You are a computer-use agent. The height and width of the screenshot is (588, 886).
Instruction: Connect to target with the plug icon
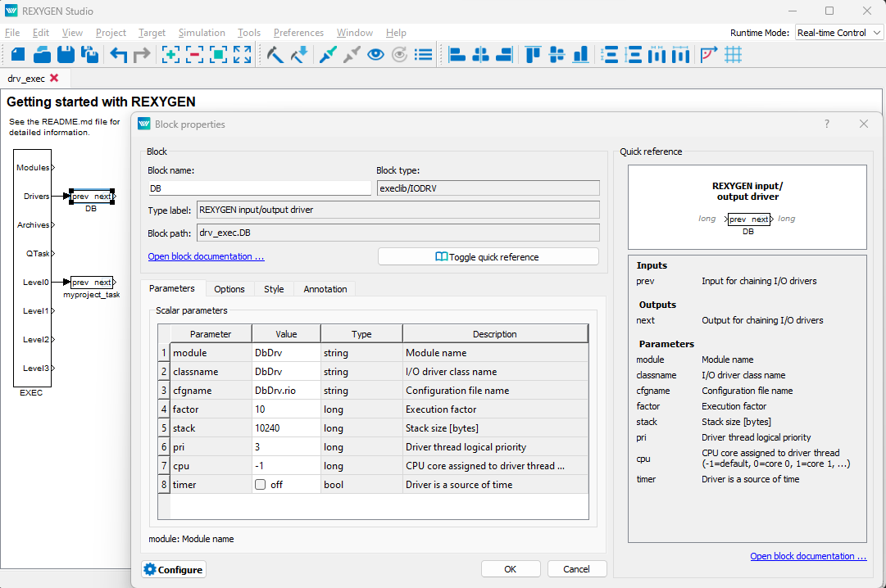pyautogui.click(x=328, y=55)
